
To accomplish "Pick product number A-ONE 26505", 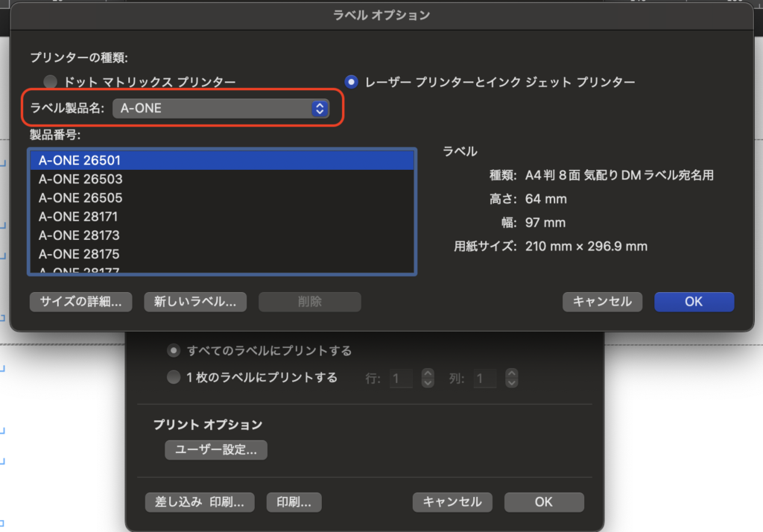I will coord(80,198).
